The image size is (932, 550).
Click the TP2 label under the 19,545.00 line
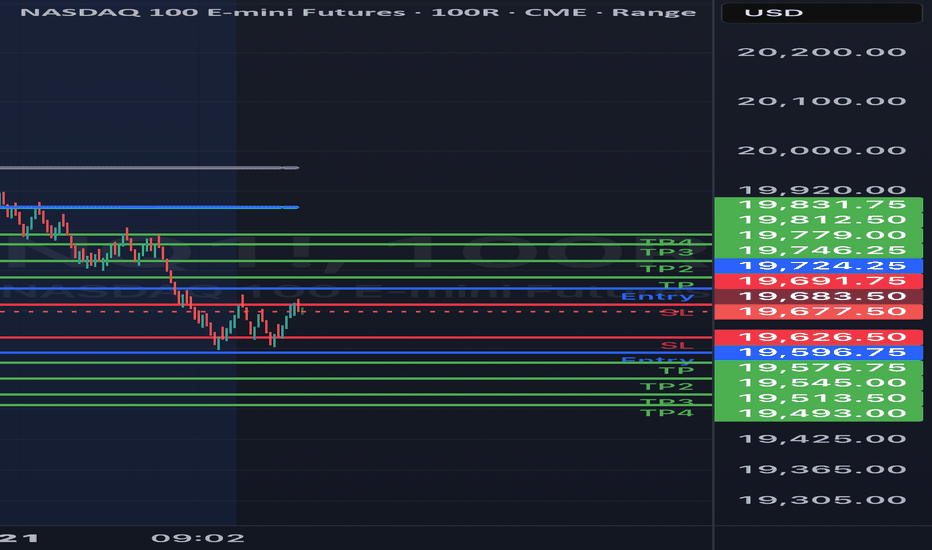coord(667,386)
